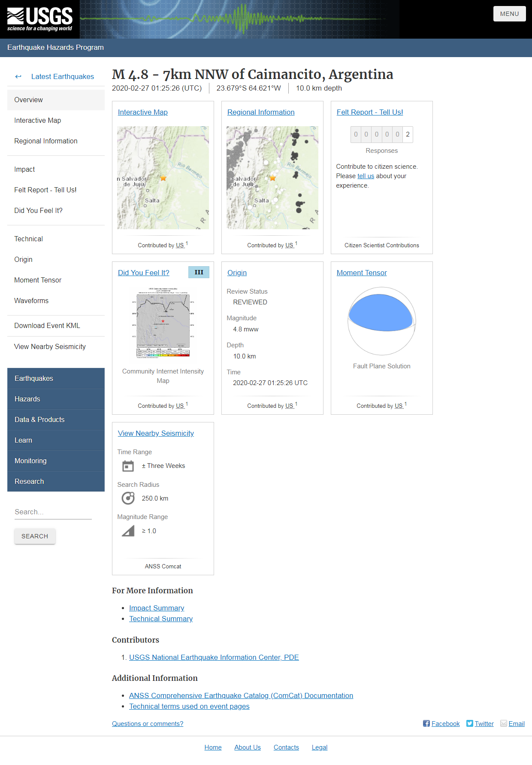Click the Email envelope icon
This screenshot has width=532, height=765.
click(x=504, y=723)
